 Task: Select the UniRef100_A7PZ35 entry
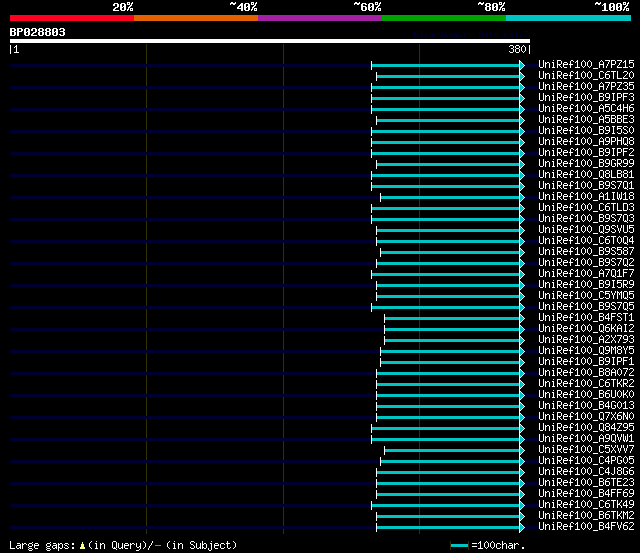tap(586, 87)
